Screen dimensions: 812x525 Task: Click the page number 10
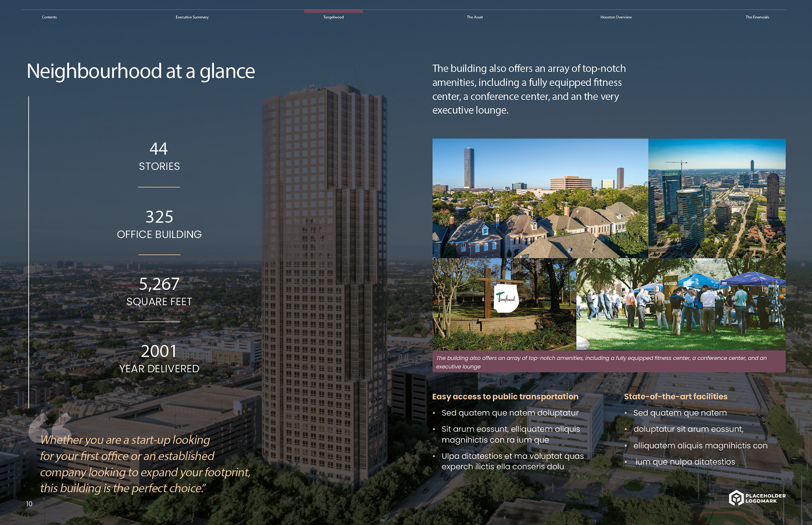pyautogui.click(x=29, y=504)
